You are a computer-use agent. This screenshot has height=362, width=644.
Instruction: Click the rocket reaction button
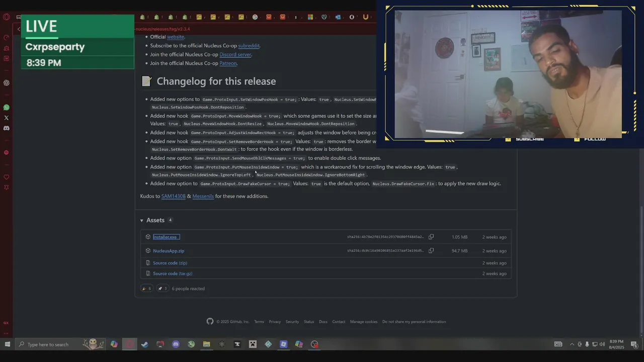[162, 289]
